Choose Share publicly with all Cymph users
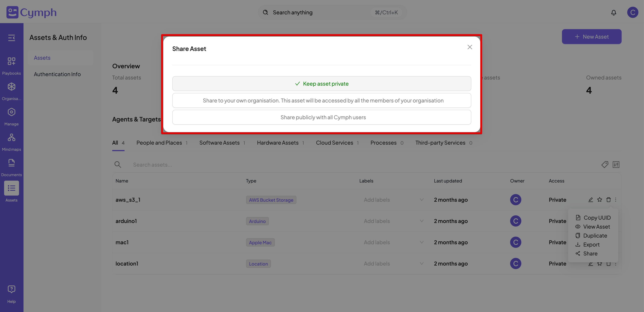 (x=321, y=117)
